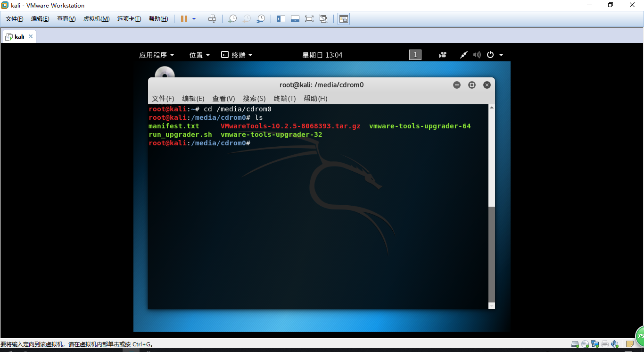This screenshot has width=644, height=352.
Task: Open VMware 编辑(E) menu
Action: tap(40, 19)
